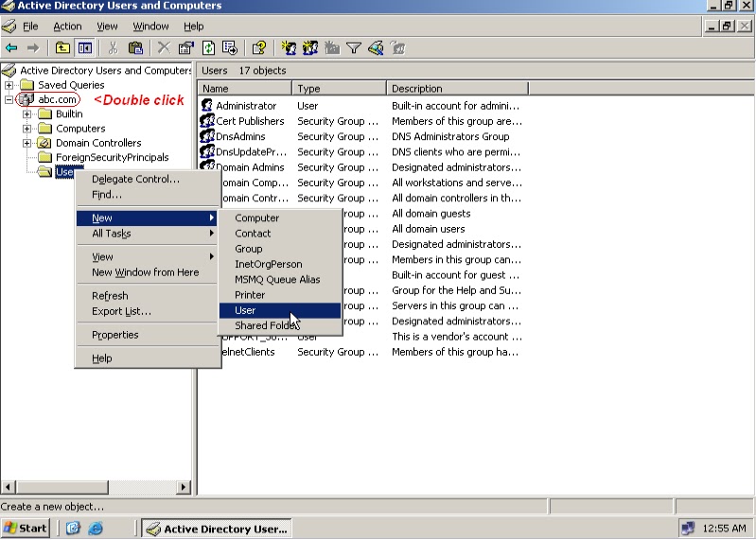Click the Find objects toolbar icon
The width and height of the screenshot is (756, 540).
pos(376,47)
